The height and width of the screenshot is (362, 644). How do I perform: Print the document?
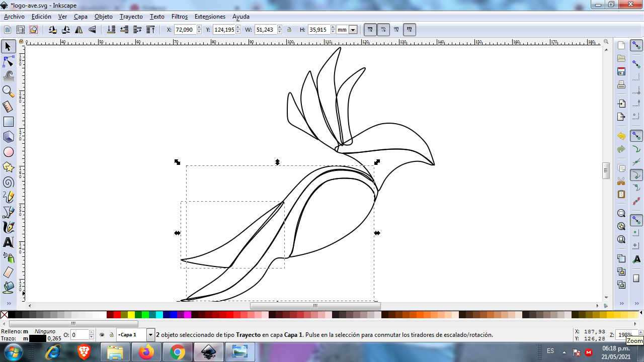621,84
